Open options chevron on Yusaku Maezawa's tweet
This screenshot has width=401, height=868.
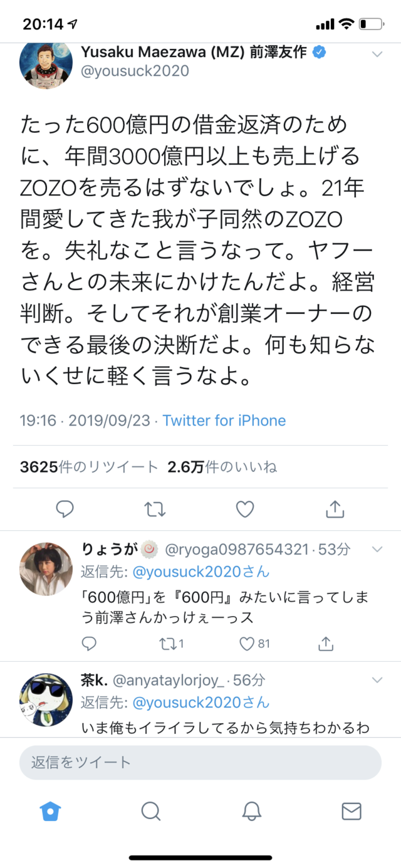377,55
